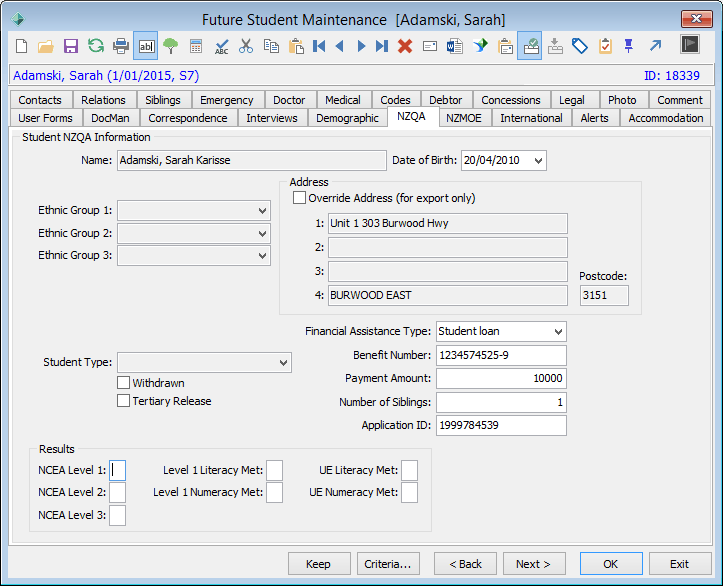
Task: Jump to the first record
Action: click(x=319, y=46)
